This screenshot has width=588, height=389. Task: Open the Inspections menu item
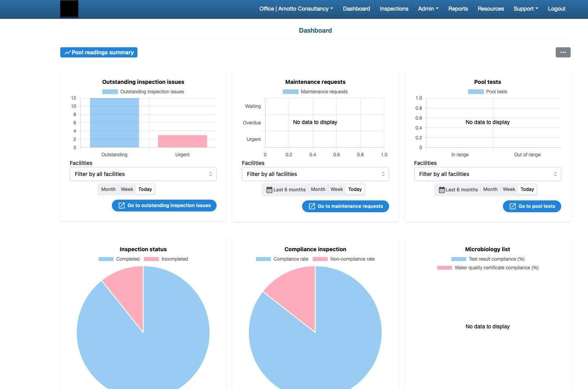394,9
